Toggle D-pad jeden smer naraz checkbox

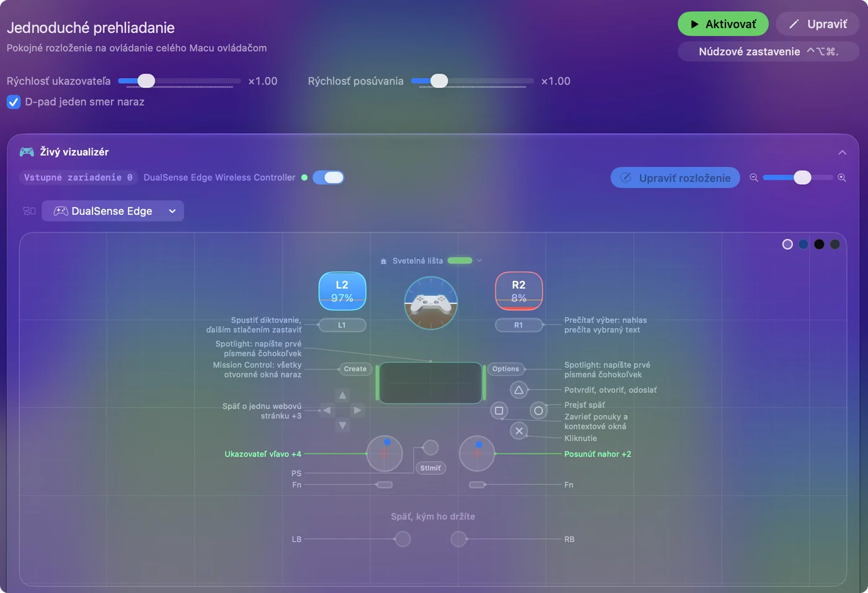(14, 102)
